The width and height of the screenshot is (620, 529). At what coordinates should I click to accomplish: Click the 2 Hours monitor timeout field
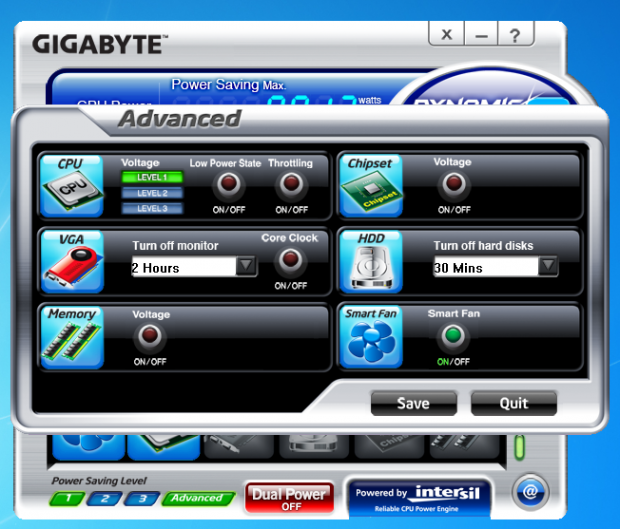(x=184, y=267)
